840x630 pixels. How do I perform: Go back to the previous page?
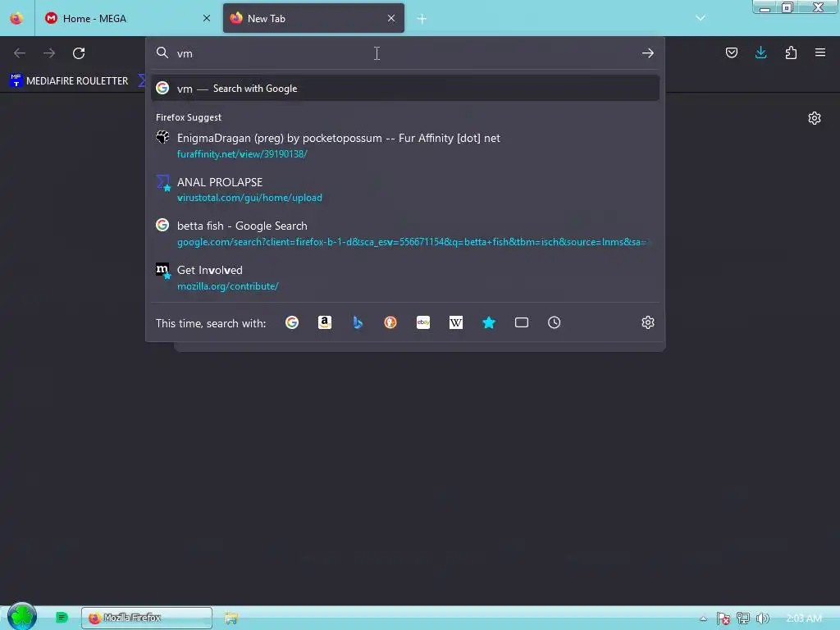coord(20,53)
